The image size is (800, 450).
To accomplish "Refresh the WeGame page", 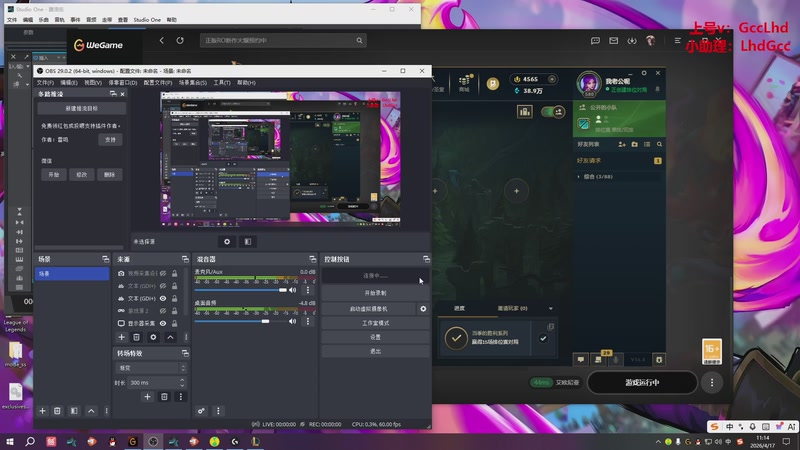I will point(180,40).
